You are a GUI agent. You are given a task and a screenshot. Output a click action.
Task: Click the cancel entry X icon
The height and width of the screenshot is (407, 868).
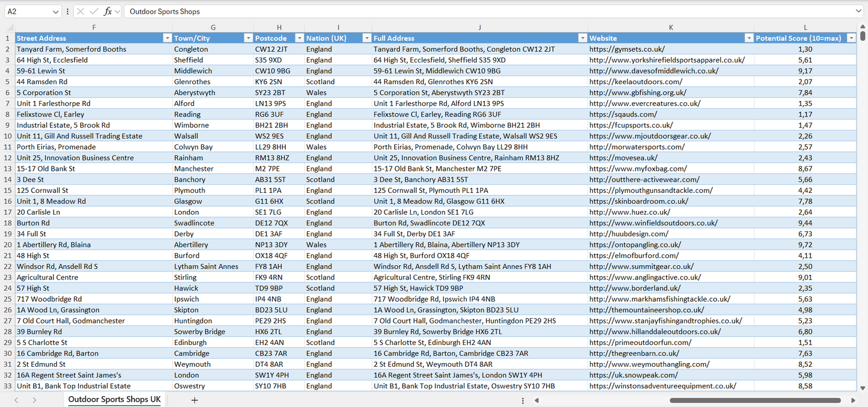pyautogui.click(x=80, y=11)
